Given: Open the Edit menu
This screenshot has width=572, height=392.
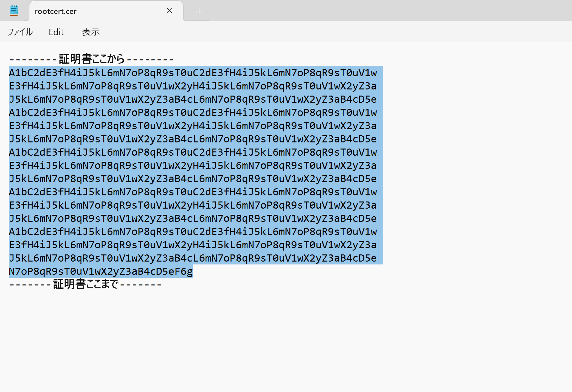Looking at the screenshot, I should tap(56, 32).
